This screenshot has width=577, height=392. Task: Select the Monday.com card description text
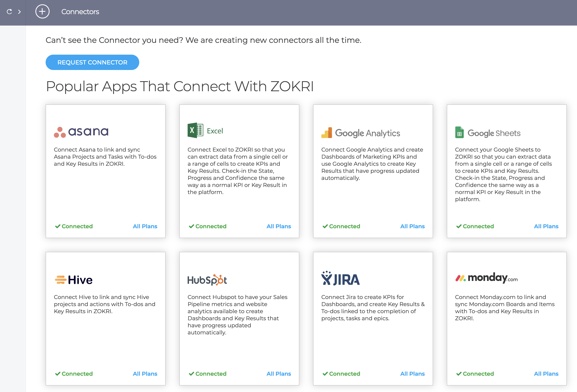[x=505, y=308]
